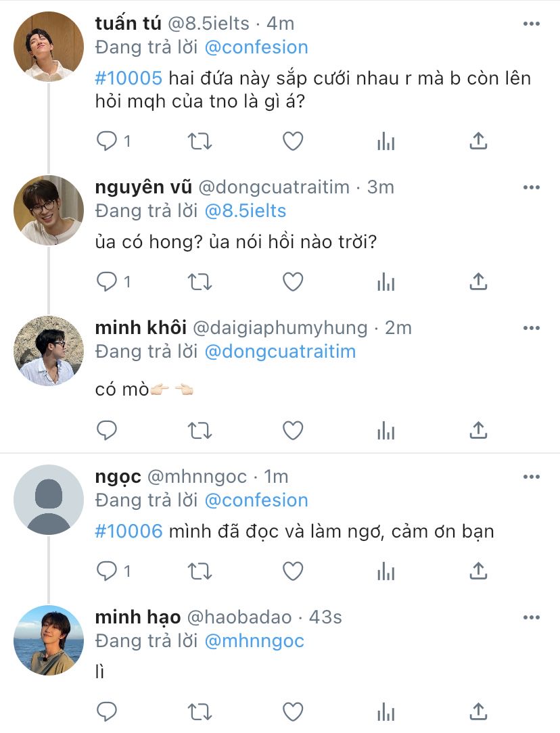
Task: View analytics on tuấn tú's tweet
Action: point(386,141)
